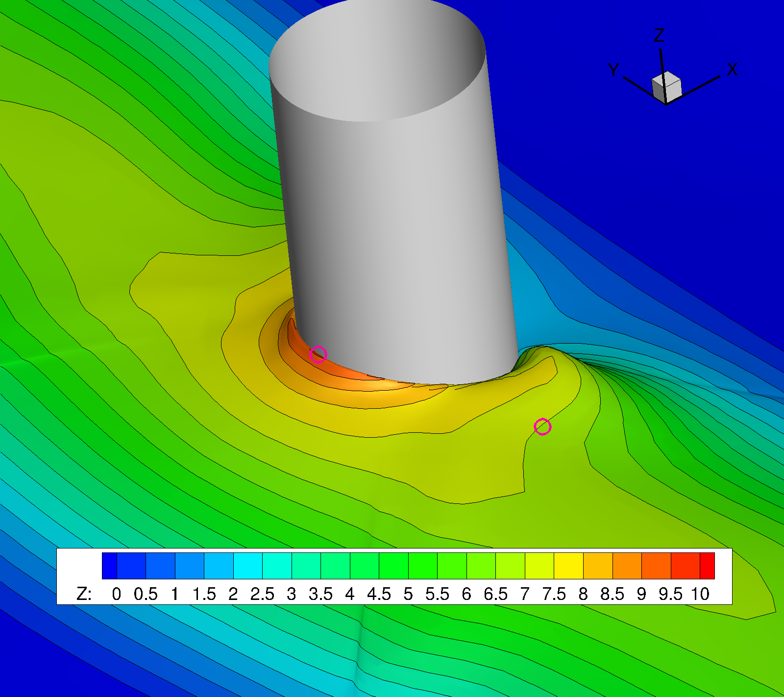Click the legend value label "7.5"

[554, 594]
